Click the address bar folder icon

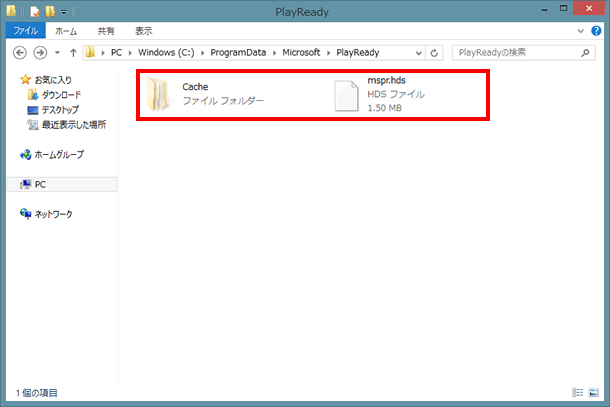pyautogui.click(x=90, y=52)
